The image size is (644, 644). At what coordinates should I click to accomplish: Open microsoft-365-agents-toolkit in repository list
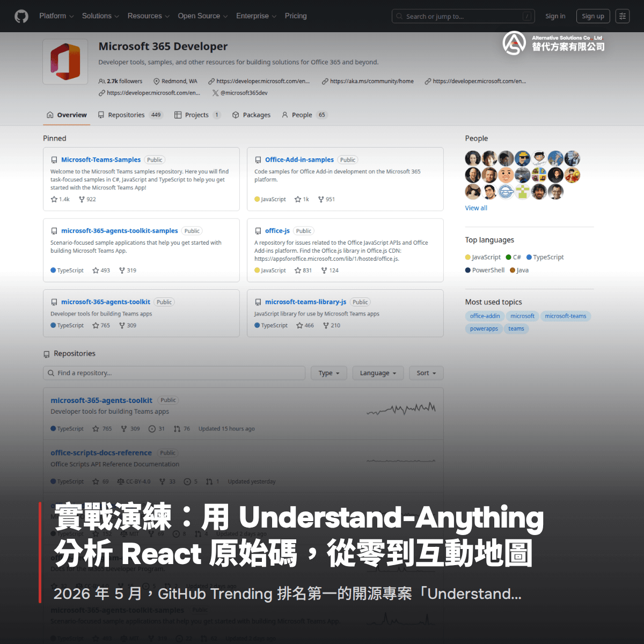coord(101,400)
